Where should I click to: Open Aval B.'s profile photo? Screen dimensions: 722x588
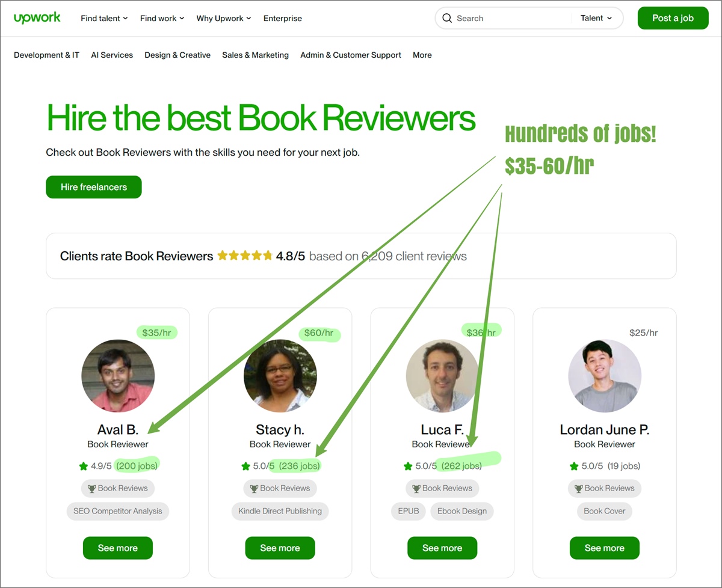(x=118, y=376)
